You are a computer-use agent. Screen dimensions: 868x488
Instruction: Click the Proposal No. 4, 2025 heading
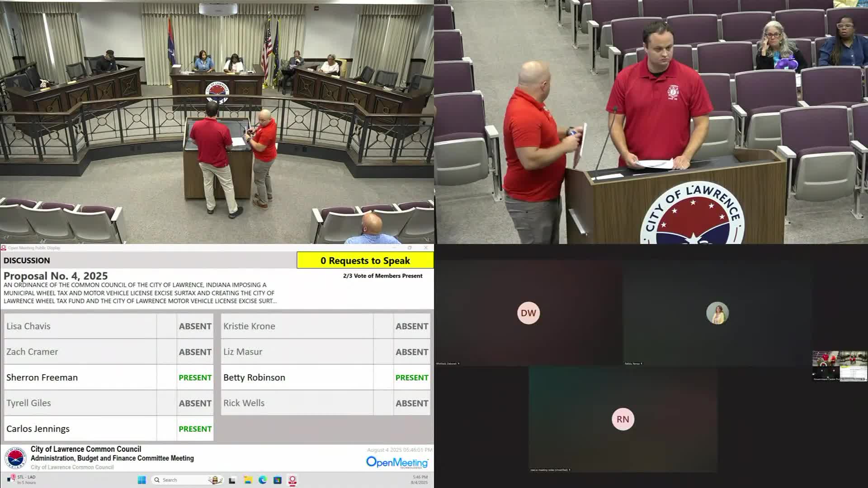point(56,276)
